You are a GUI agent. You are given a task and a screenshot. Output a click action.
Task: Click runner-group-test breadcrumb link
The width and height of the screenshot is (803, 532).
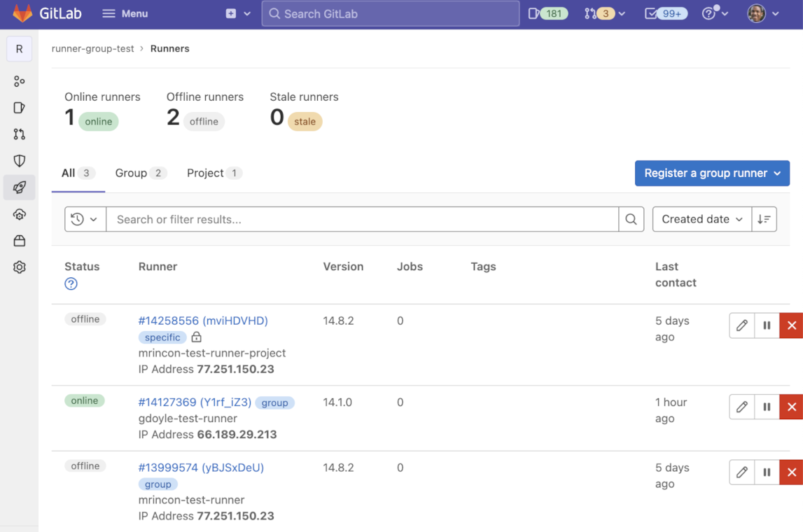point(92,49)
